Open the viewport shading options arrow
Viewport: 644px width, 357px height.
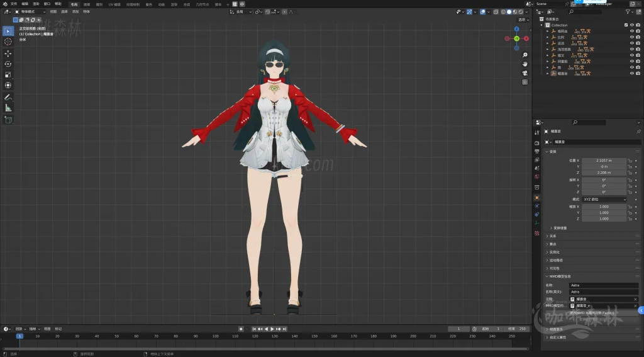tap(526, 11)
